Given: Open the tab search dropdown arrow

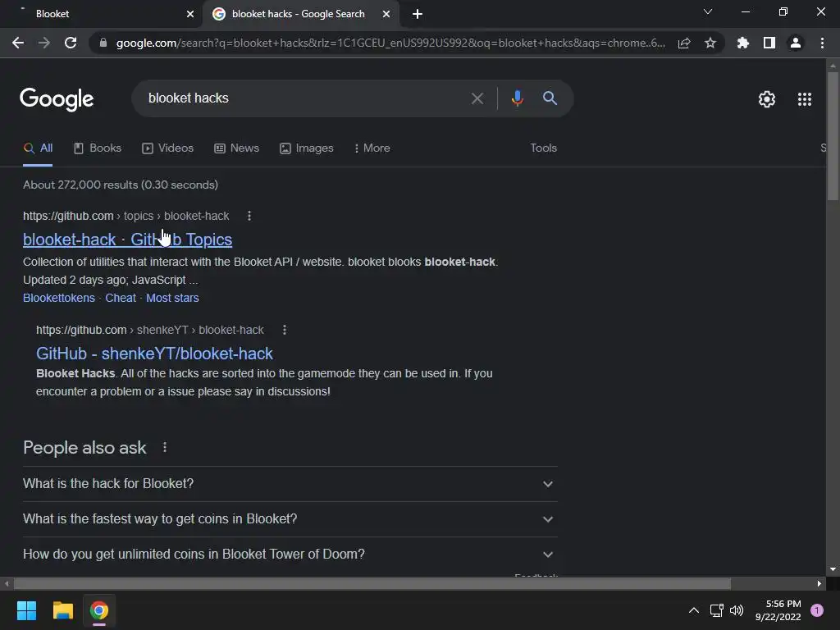Looking at the screenshot, I should tap(708, 11).
